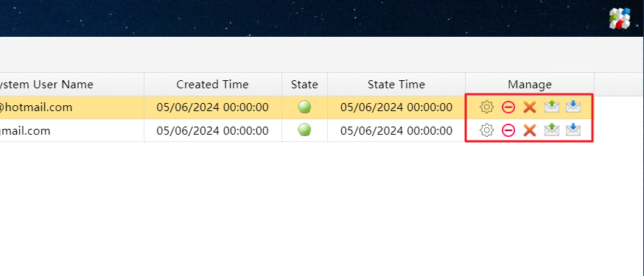The image size is (644, 276).
Task: Open settings gear for gmail.com account
Action: tap(486, 130)
